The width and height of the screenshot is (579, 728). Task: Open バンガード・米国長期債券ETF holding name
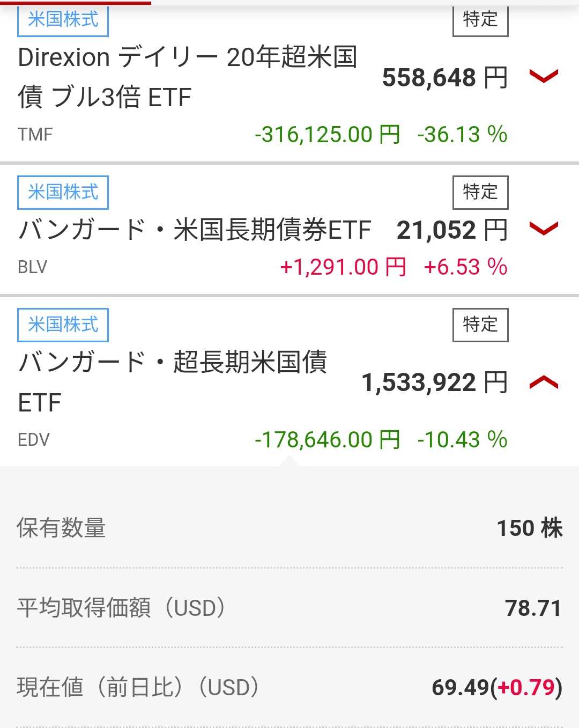pos(195,230)
